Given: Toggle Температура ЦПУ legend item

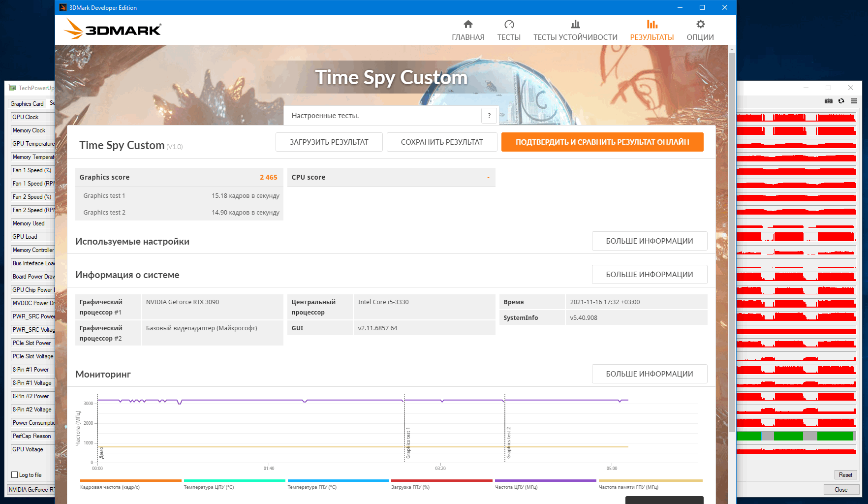Looking at the screenshot, I should 234,485.
